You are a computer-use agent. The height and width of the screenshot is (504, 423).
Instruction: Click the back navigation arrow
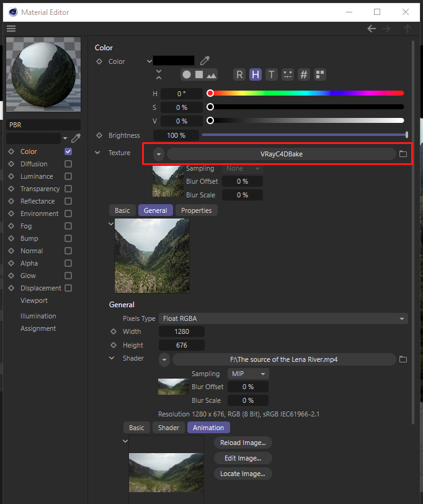click(372, 29)
